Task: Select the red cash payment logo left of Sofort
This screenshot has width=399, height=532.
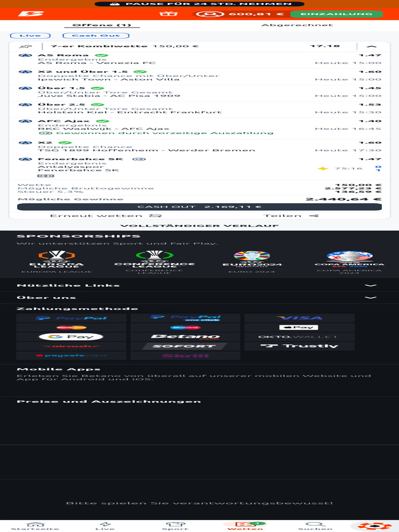Action: [x=71, y=346]
